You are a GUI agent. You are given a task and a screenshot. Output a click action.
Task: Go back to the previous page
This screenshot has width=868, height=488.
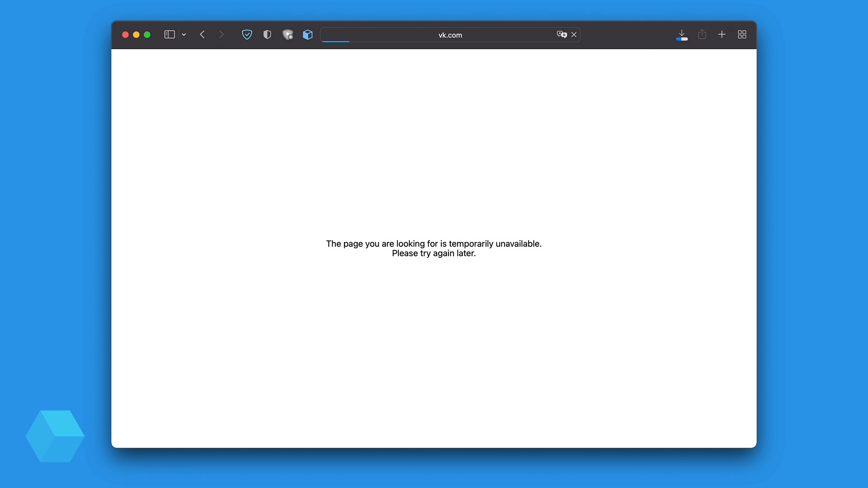pyautogui.click(x=203, y=34)
